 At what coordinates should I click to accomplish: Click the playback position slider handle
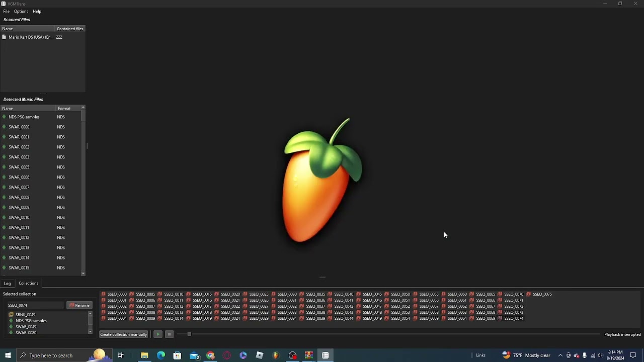click(189, 334)
